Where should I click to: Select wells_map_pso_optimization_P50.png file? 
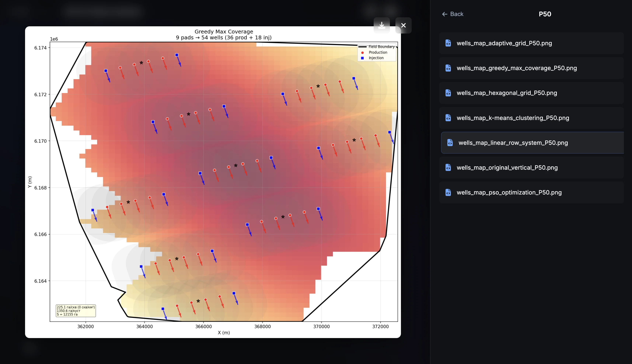pyautogui.click(x=509, y=192)
